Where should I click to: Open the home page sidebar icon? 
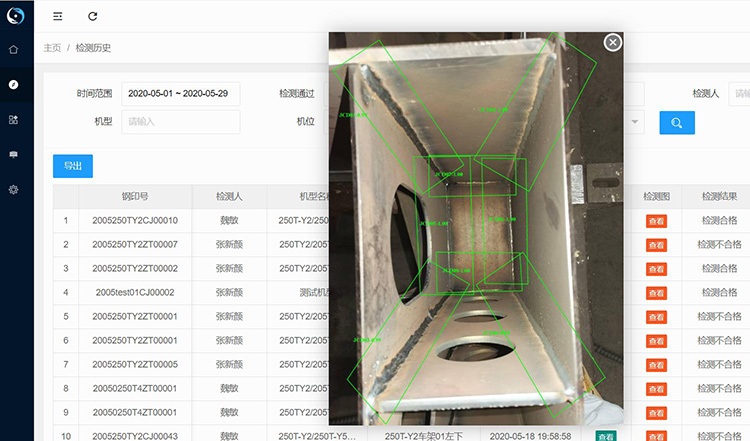point(13,49)
